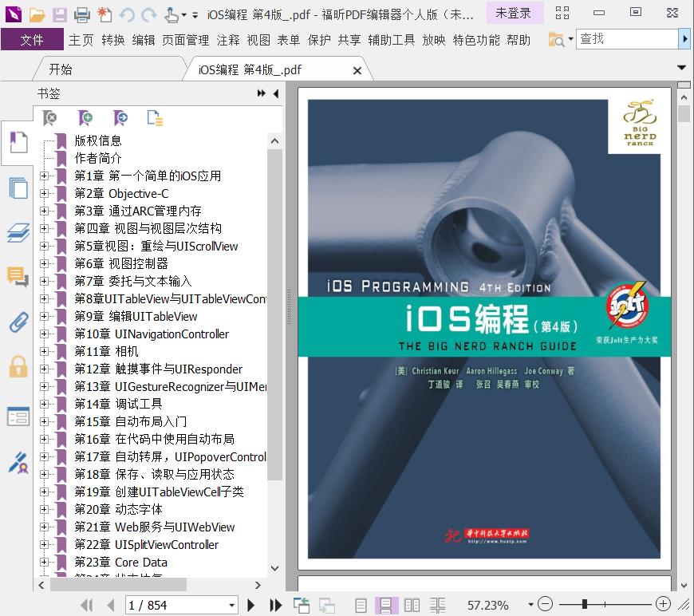Click the Save disk icon
Image resolution: width=694 pixels, height=616 pixels.
point(59,15)
